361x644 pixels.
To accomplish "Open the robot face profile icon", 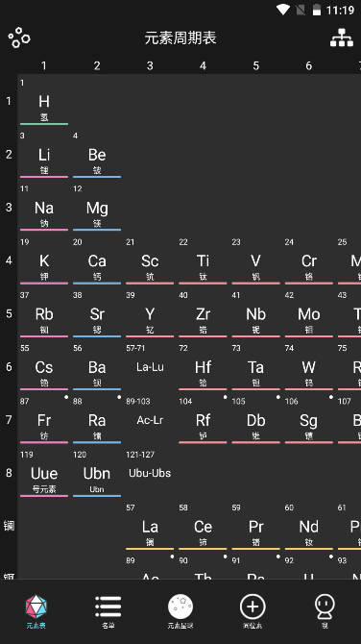I will point(325,607).
